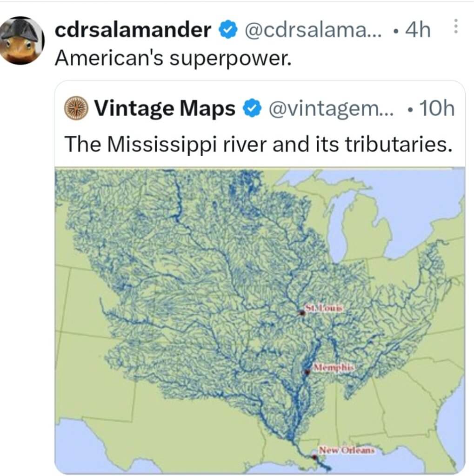The image size is (474, 476).
Task: Click the Vintage Maps compass avatar
Action: click(76, 109)
